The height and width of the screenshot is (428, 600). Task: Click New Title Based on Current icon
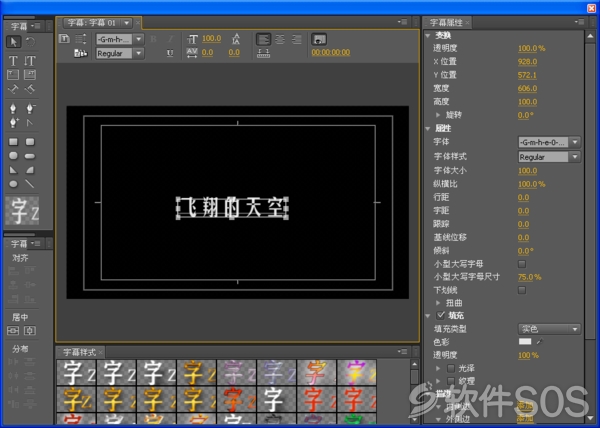64,39
